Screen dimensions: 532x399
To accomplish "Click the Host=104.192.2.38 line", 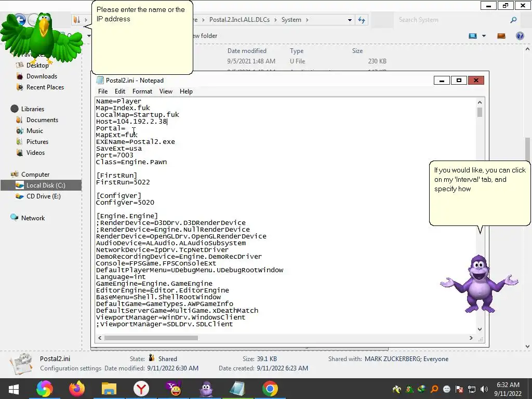I will (131, 122).
